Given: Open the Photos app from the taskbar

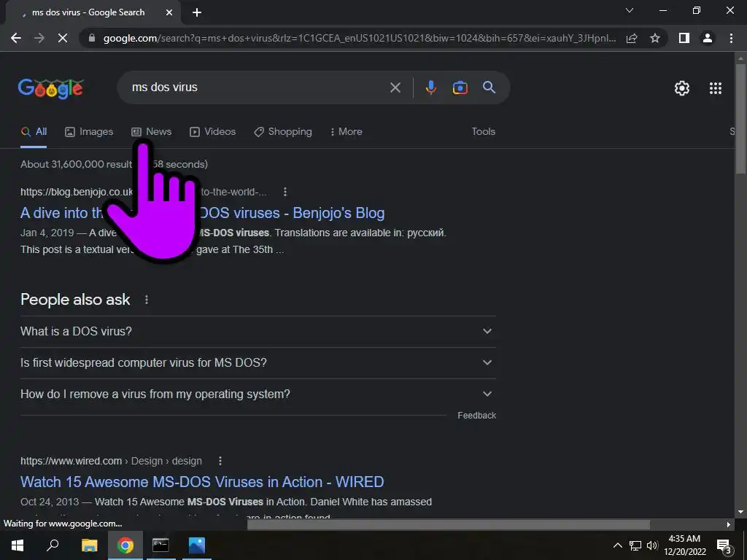Looking at the screenshot, I should point(196,545).
